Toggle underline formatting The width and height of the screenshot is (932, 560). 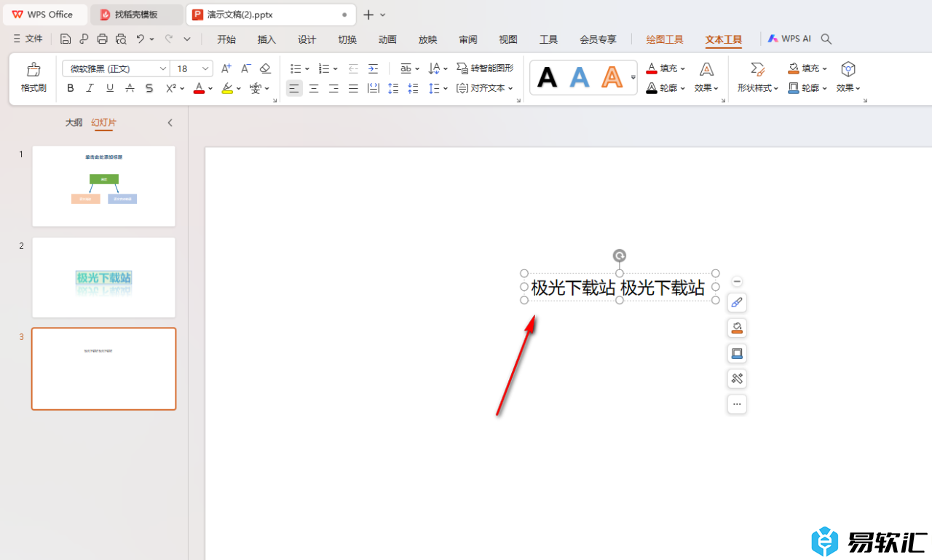[x=110, y=88]
